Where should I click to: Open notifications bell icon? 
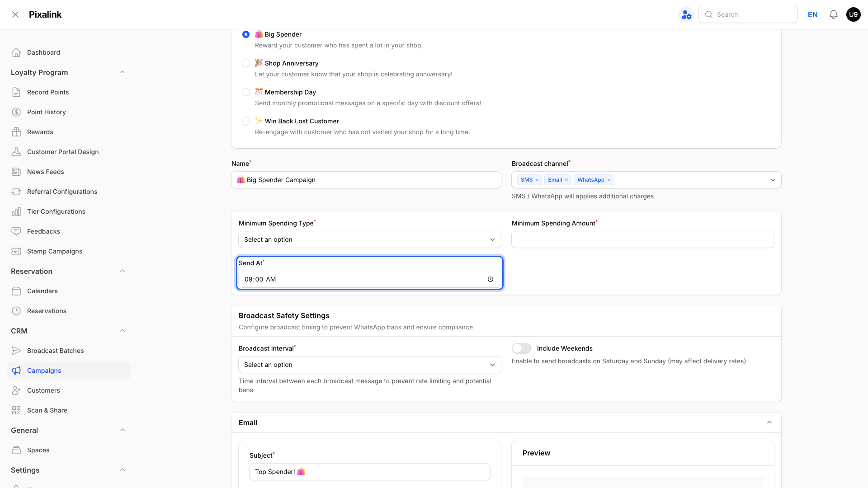pyautogui.click(x=834, y=14)
